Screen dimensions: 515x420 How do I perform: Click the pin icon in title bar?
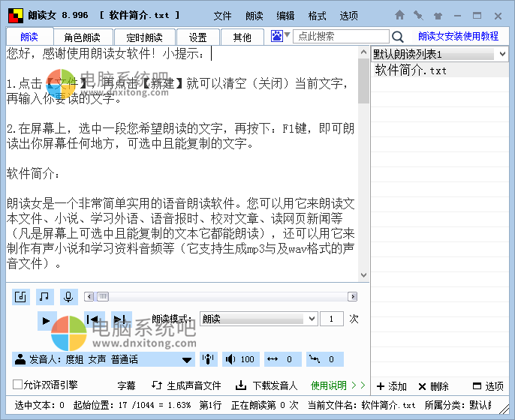coord(418,15)
